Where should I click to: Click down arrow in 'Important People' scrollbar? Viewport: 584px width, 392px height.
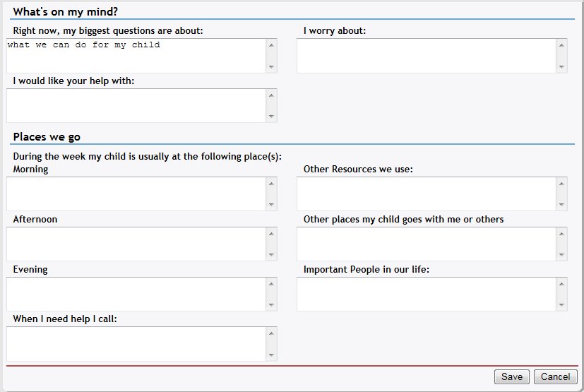(x=561, y=305)
